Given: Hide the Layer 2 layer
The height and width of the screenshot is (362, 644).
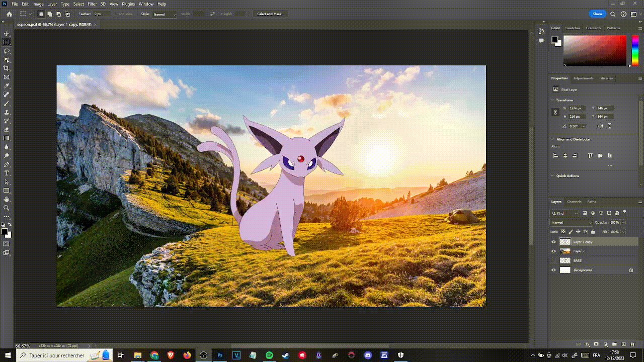Looking at the screenshot, I should 554,251.
